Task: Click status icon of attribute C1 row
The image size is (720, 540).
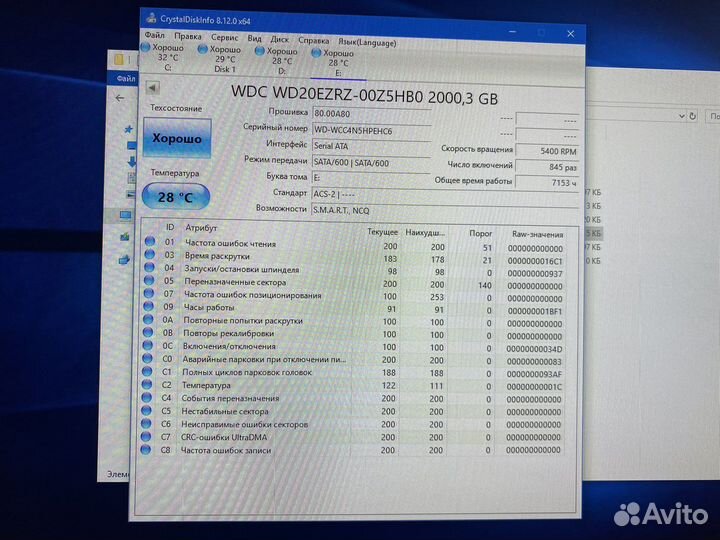Action: pyautogui.click(x=147, y=371)
